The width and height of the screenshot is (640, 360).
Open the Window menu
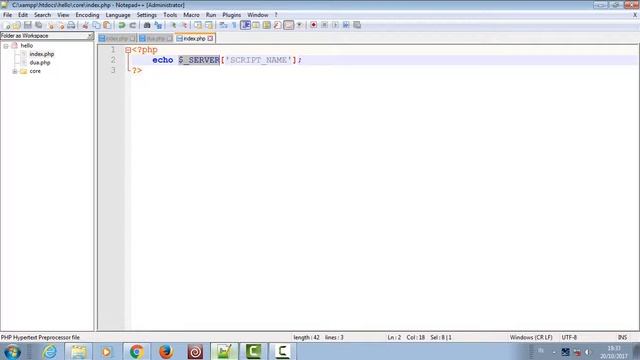tap(258, 15)
